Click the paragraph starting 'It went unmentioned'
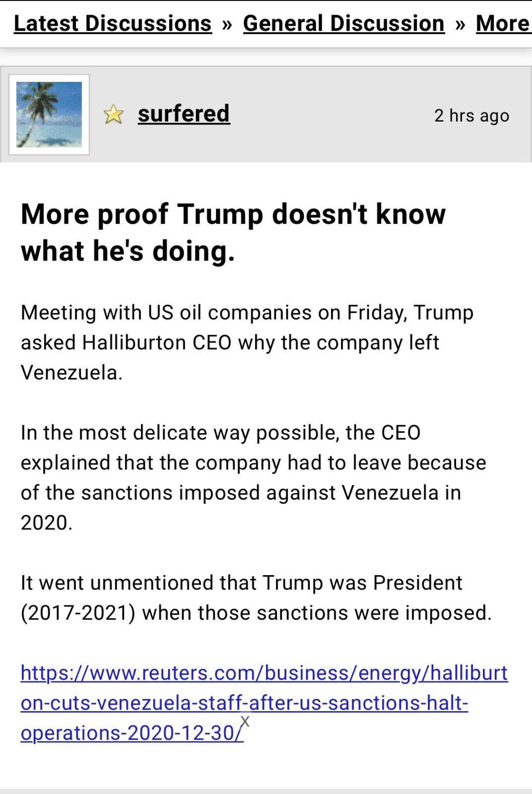 (x=256, y=597)
